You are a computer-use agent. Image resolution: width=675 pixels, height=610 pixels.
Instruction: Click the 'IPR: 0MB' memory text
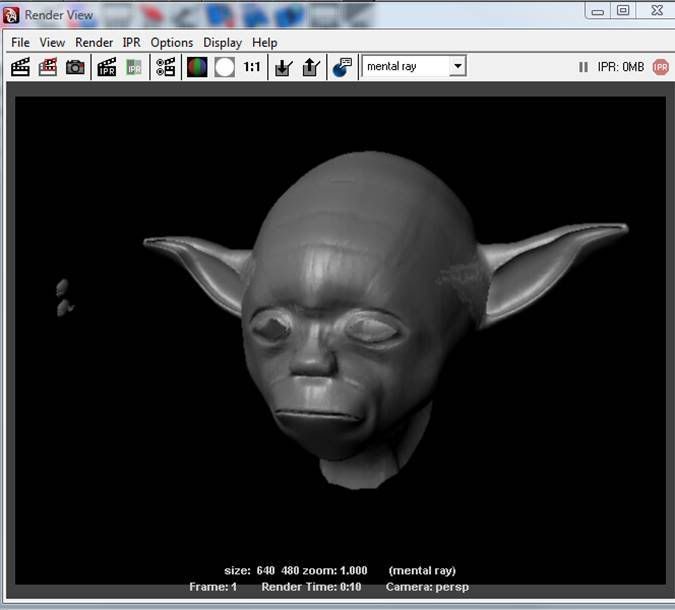pyautogui.click(x=621, y=67)
